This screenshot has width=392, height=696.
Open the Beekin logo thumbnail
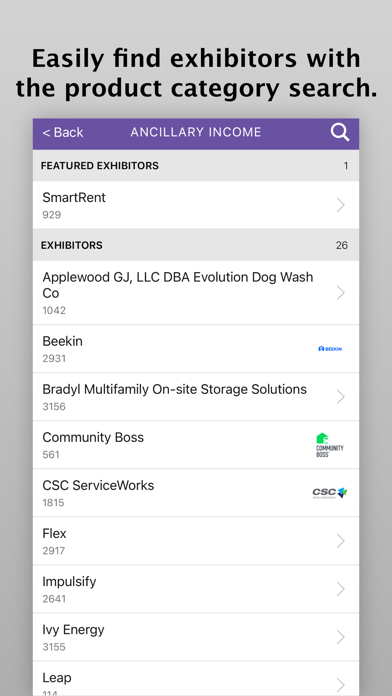pos(330,349)
